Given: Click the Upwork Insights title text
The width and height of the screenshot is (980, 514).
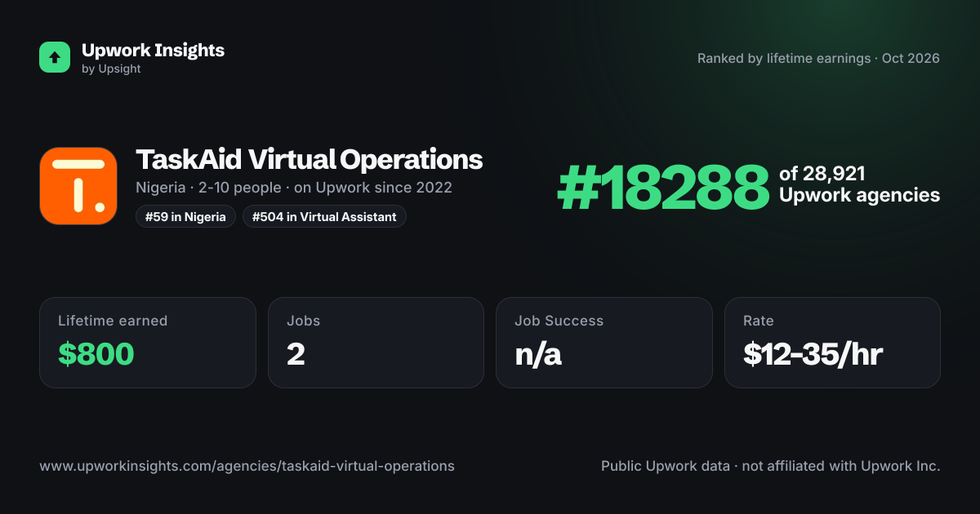Looking at the screenshot, I should [153, 50].
